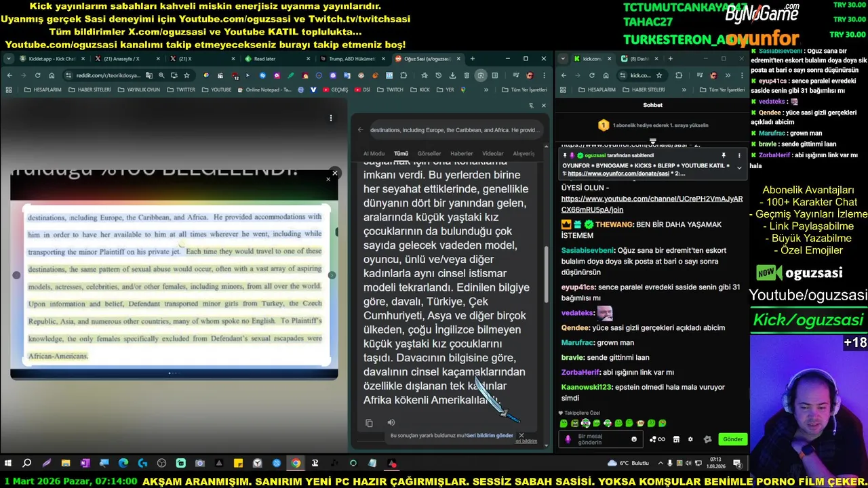
Task: Open tab search dropdown in left browser
Action: pos(9,58)
